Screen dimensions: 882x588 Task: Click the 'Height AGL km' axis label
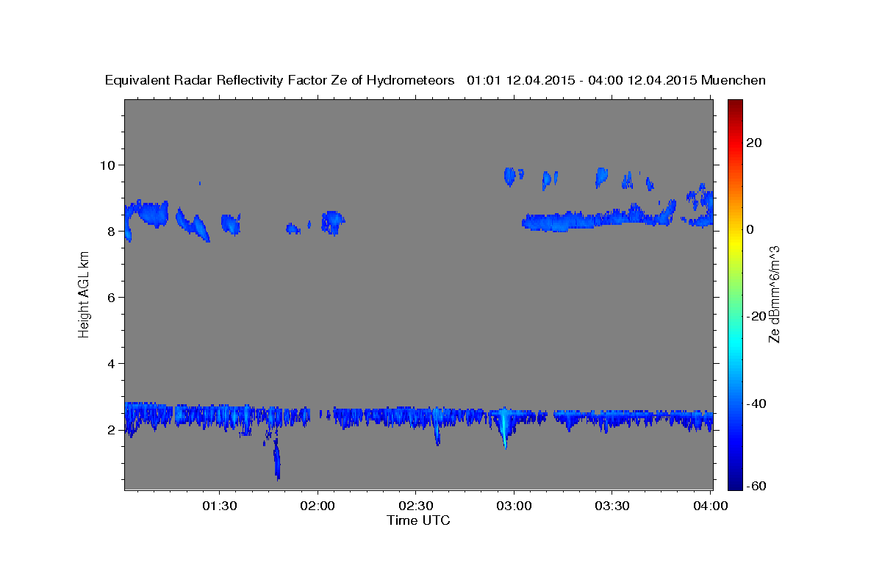[84, 295]
